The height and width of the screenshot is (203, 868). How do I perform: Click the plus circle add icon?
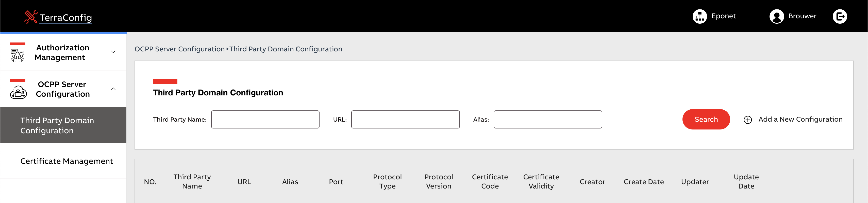747,120
